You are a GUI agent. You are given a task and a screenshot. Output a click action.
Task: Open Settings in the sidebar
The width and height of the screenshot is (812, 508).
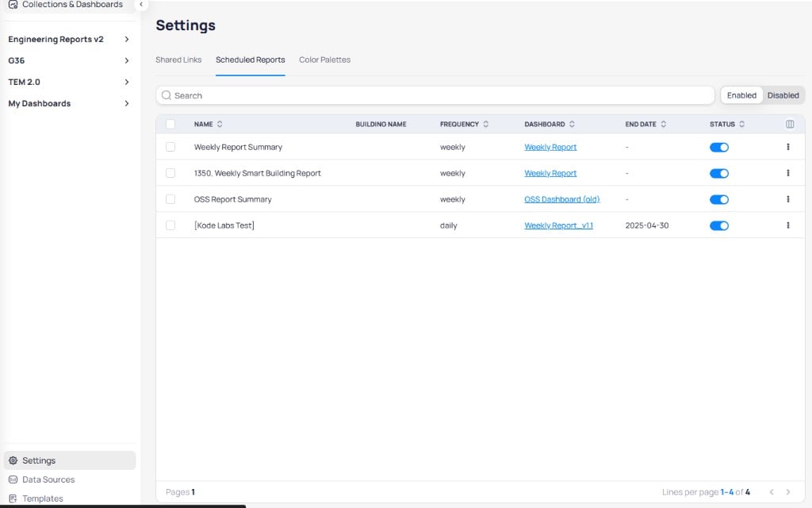click(70, 460)
